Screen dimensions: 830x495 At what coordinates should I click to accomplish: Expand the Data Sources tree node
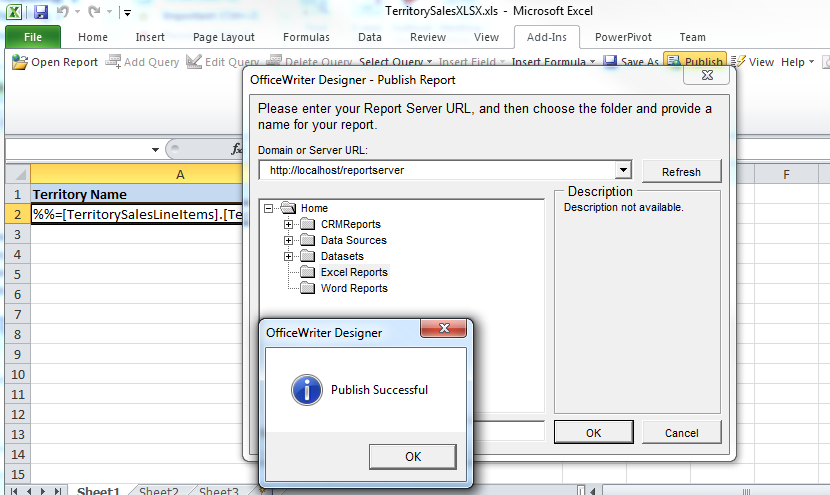[x=289, y=240]
